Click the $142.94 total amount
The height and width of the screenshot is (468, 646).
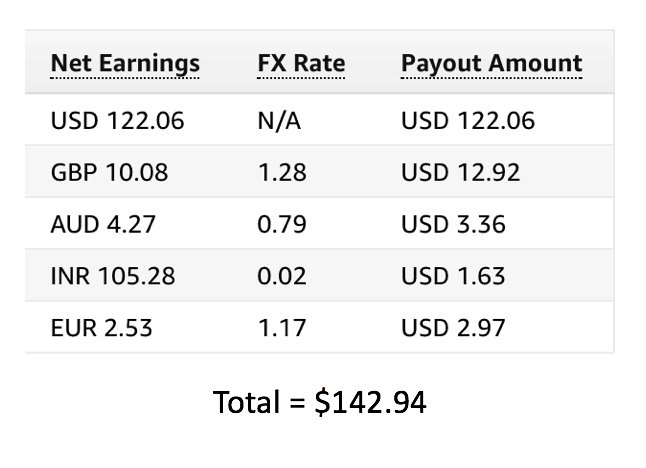coord(370,402)
